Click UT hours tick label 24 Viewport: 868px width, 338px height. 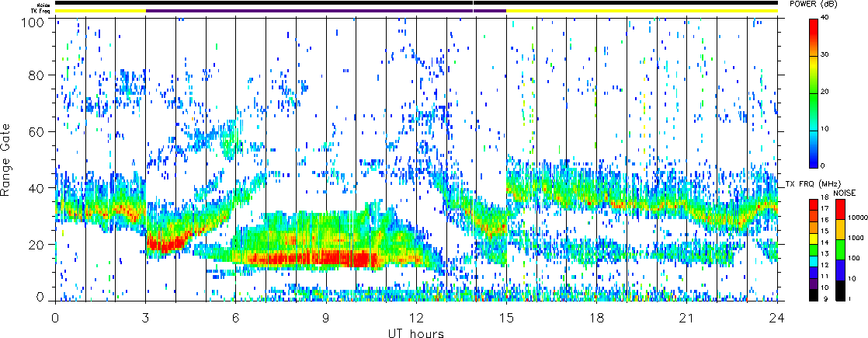777,319
